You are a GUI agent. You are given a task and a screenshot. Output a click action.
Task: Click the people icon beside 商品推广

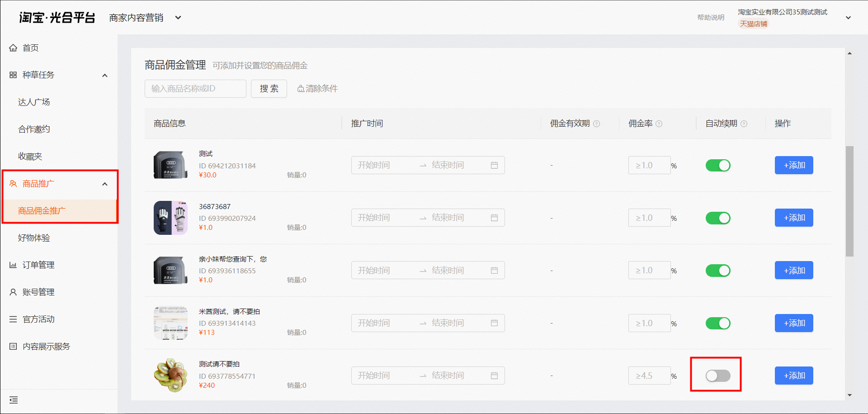tap(13, 184)
